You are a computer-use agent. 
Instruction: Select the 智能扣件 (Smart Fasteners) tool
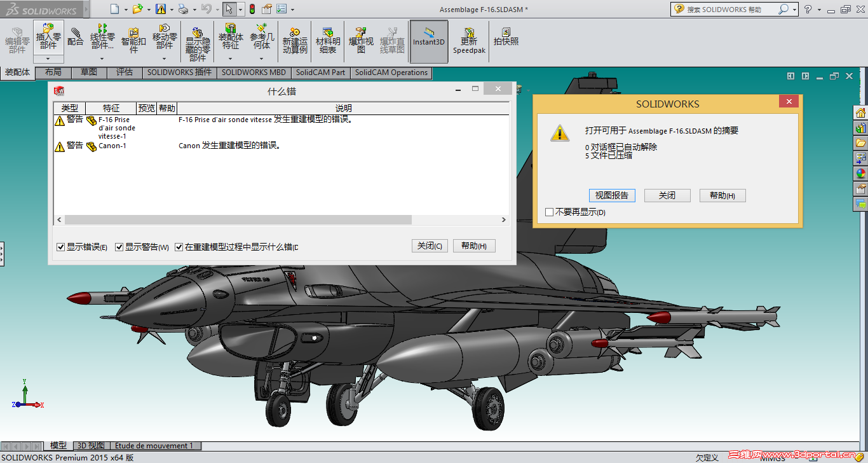(x=133, y=39)
